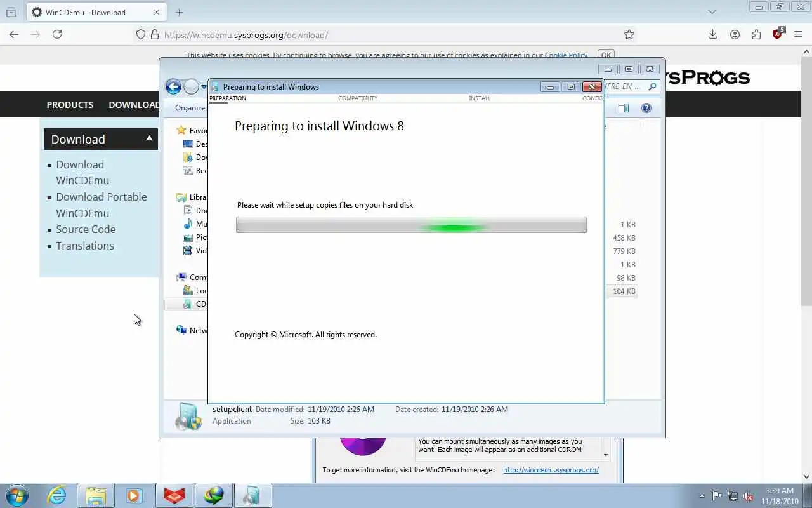This screenshot has height=508, width=812.
Task: Close the WinCDEmu - Download tab
Action: tap(157, 12)
